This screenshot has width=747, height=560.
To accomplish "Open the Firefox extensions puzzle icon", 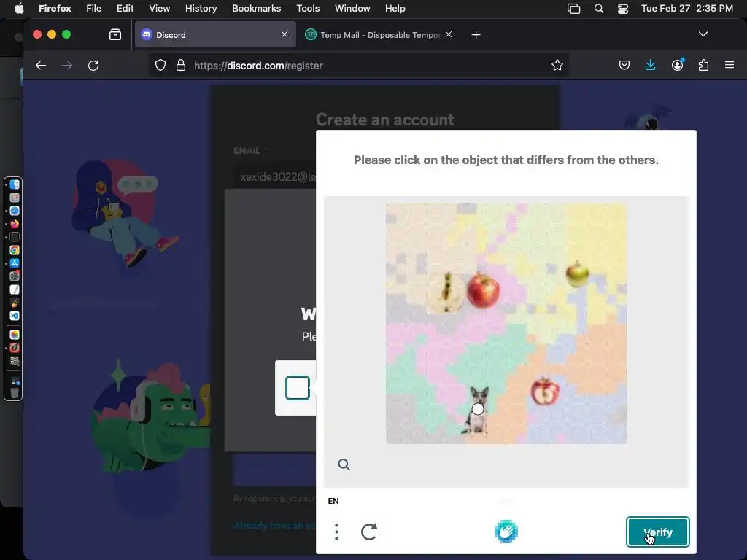I will [x=703, y=65].
